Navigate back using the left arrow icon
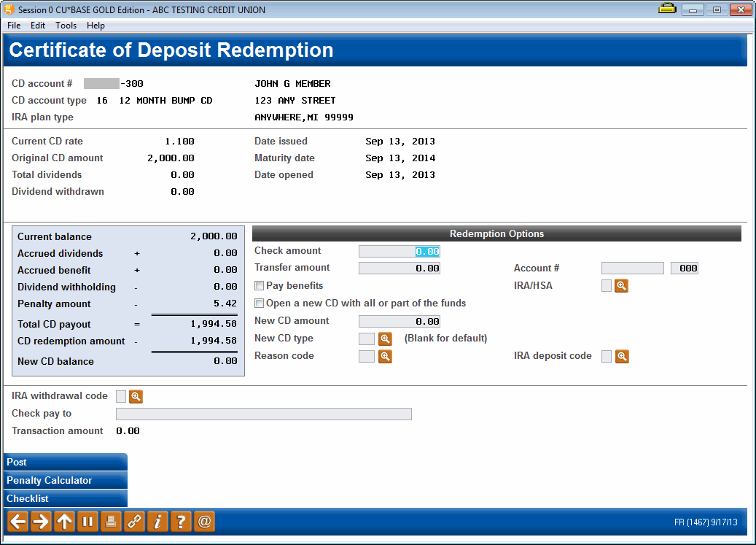The image size is (756, 545). pos(17,521)
